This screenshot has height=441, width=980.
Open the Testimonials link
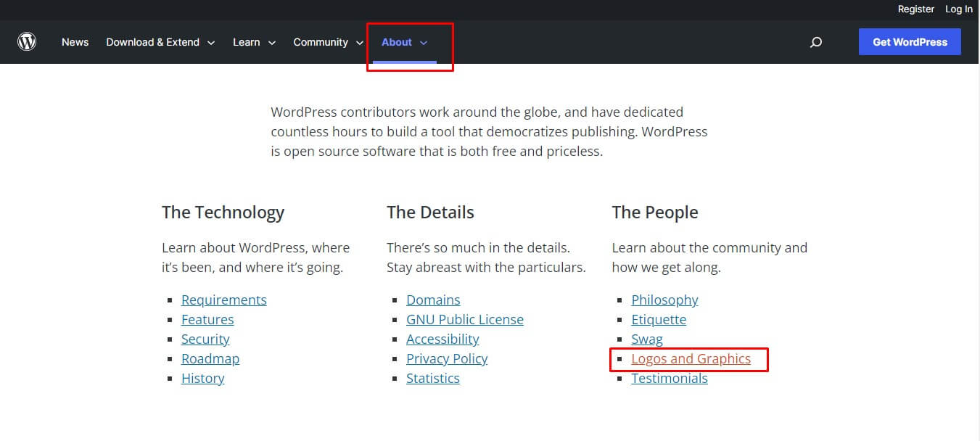(x=670, y=378)
